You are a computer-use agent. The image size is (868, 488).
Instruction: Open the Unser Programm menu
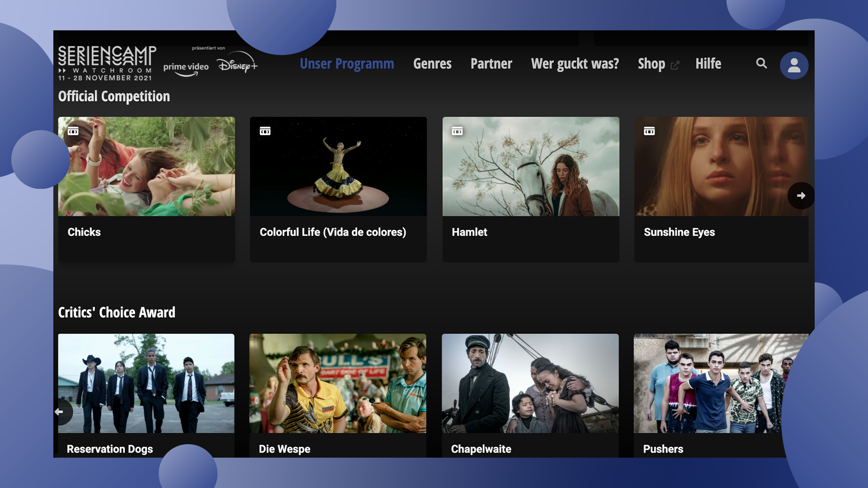pyautogui.click(x=347, y=64)
